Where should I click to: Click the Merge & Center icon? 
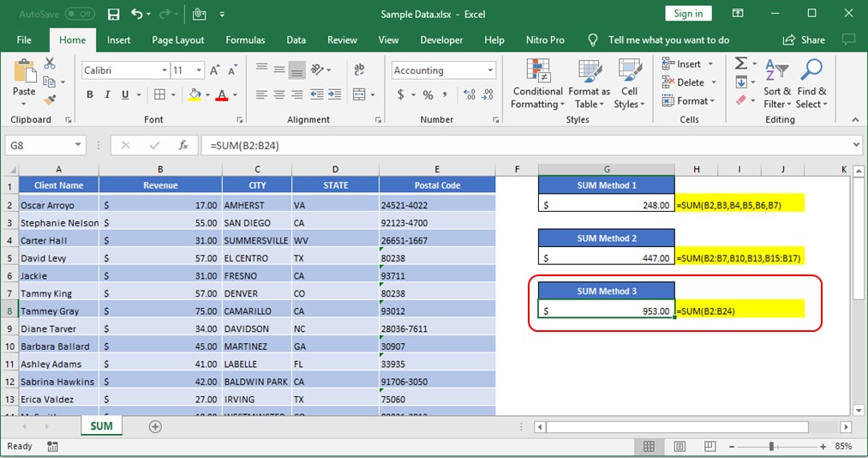click(359, 94)
